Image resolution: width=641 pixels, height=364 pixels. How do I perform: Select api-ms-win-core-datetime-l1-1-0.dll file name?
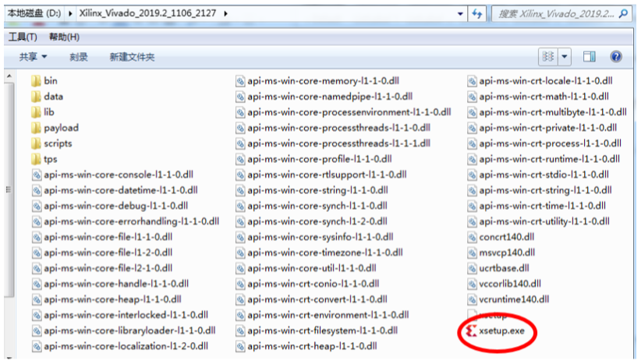click(121, 190)
